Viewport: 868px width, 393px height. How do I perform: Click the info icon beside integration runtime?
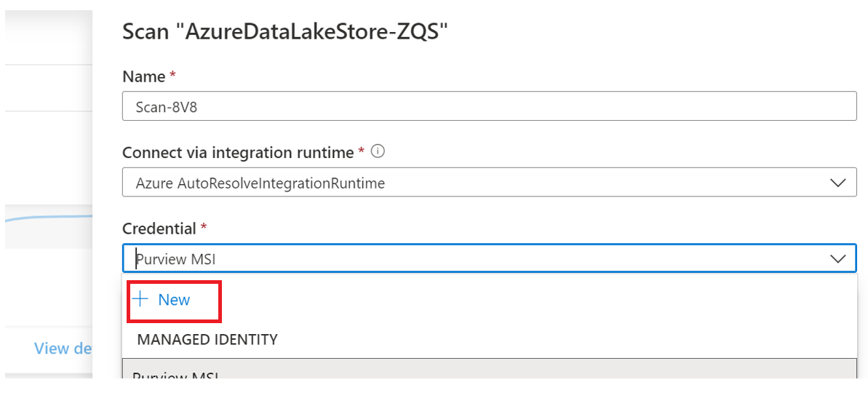pos(377,152)
